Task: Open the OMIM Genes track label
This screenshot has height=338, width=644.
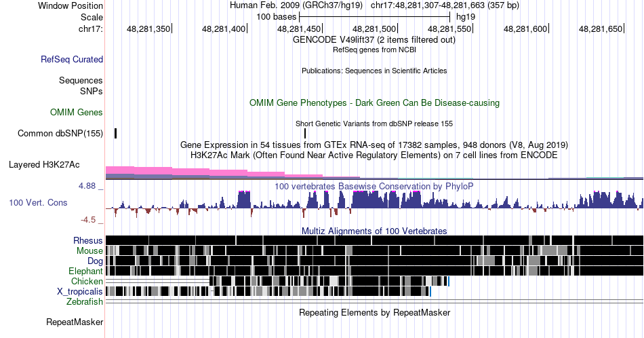Action: [x=77, y=112]
